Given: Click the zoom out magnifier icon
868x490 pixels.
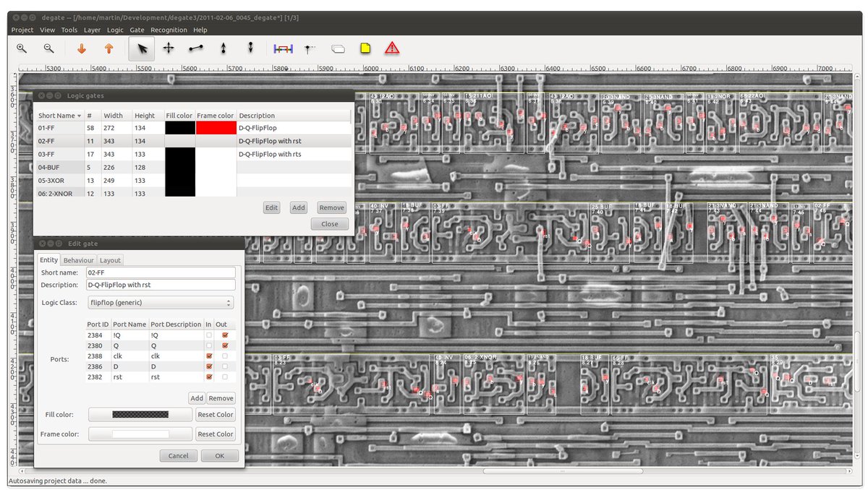Looking at the screenshot, I should click(x=48, y=48).
